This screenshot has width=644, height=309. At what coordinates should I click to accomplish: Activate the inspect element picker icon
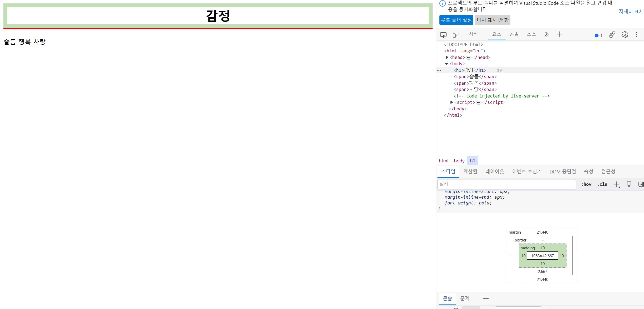click(x=443, y=35)
